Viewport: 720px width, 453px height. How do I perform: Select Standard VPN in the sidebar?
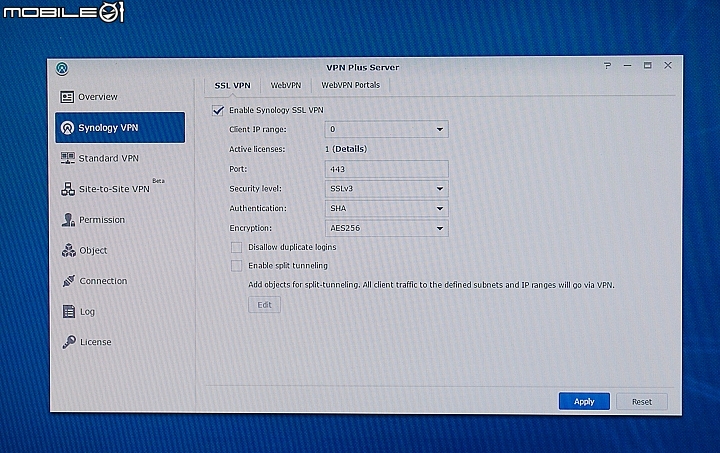pyautogui.click(x=109, y=158)
